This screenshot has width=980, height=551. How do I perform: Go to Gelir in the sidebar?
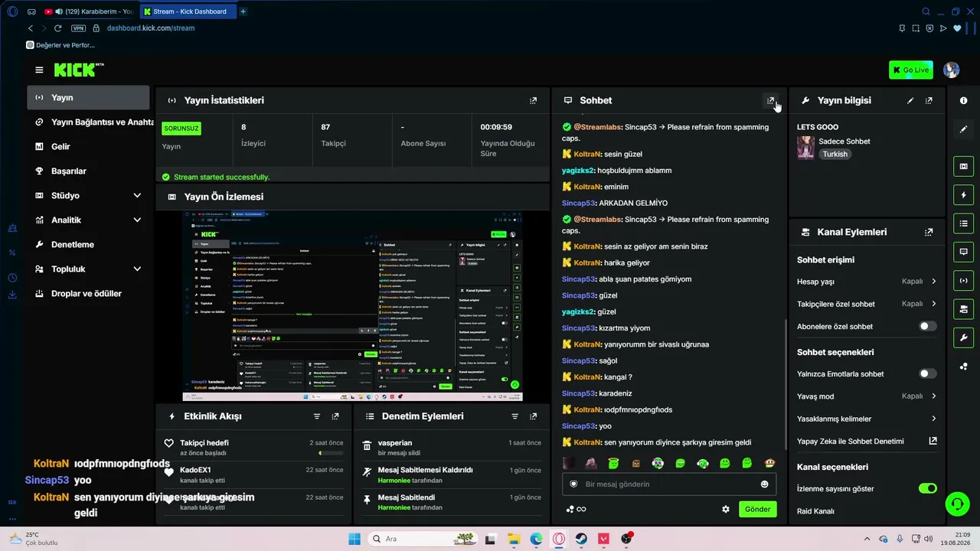pyautogui.click(x=89, y=146)
